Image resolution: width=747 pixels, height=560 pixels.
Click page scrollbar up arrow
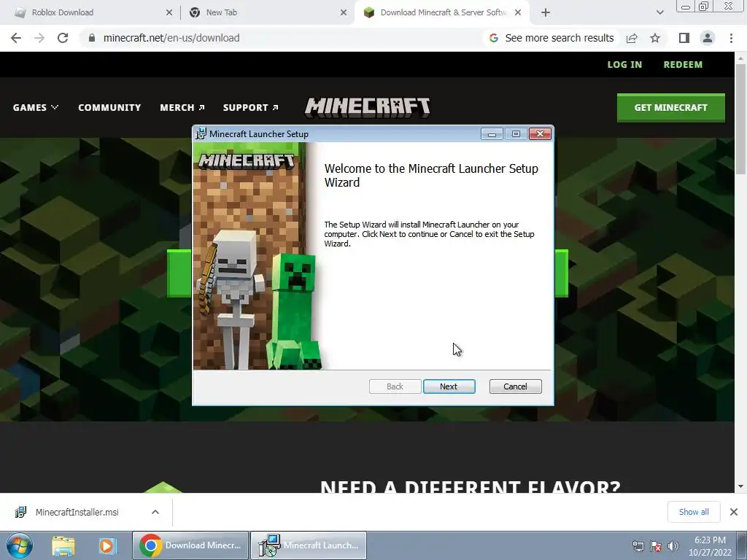[x=741, y=58]
